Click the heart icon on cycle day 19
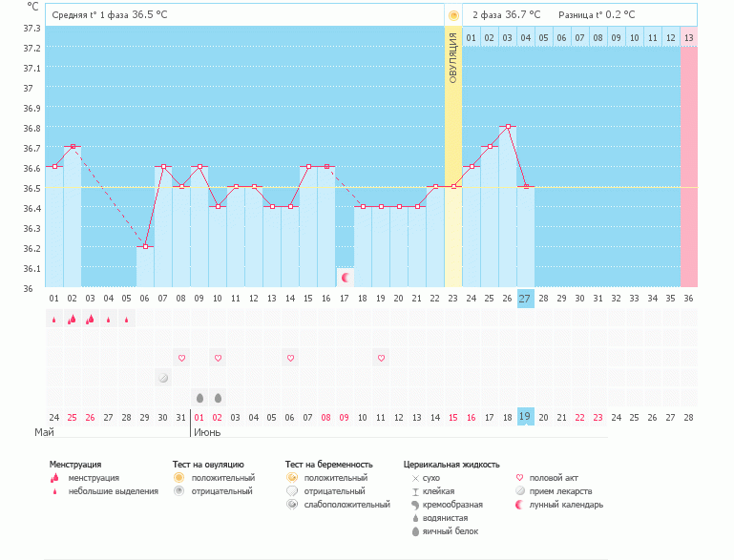 (x=381, y=358)
